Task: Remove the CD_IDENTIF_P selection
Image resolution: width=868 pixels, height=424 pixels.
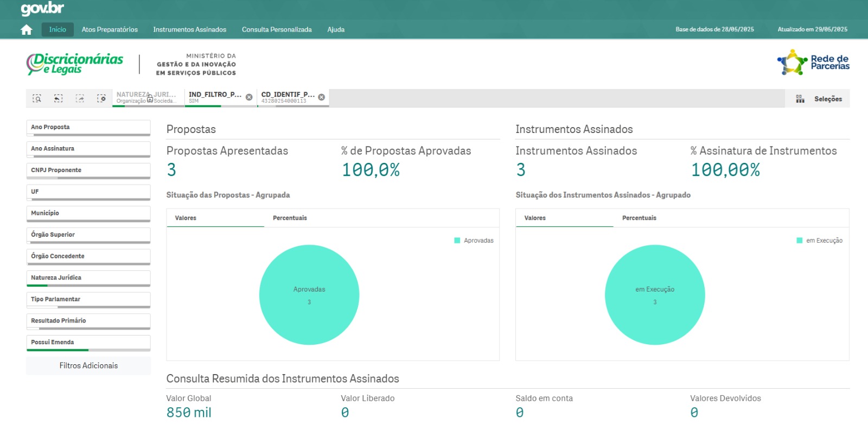Action: coord(322,97)
